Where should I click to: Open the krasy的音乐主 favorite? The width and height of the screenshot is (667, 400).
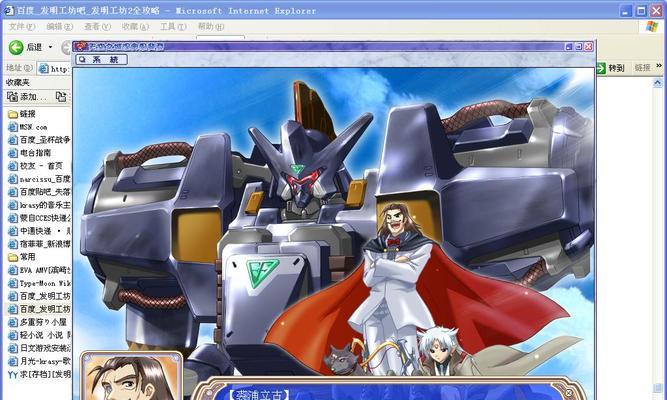coord(39,205)
